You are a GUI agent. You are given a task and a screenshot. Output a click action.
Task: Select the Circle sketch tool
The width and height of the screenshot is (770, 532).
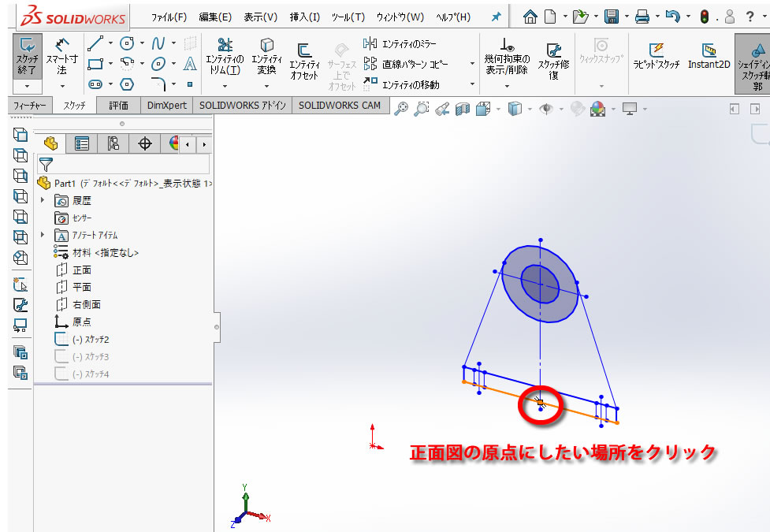(127, 43)
